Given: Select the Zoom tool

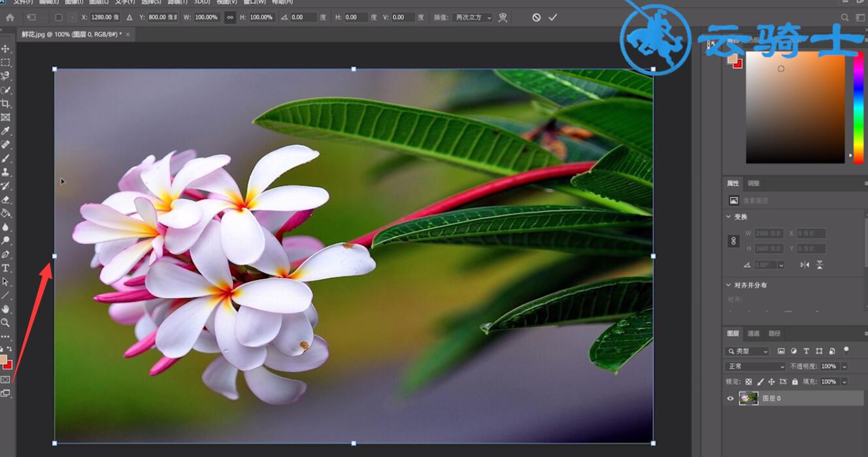Looking at the screenshot, I should (5, 323).
